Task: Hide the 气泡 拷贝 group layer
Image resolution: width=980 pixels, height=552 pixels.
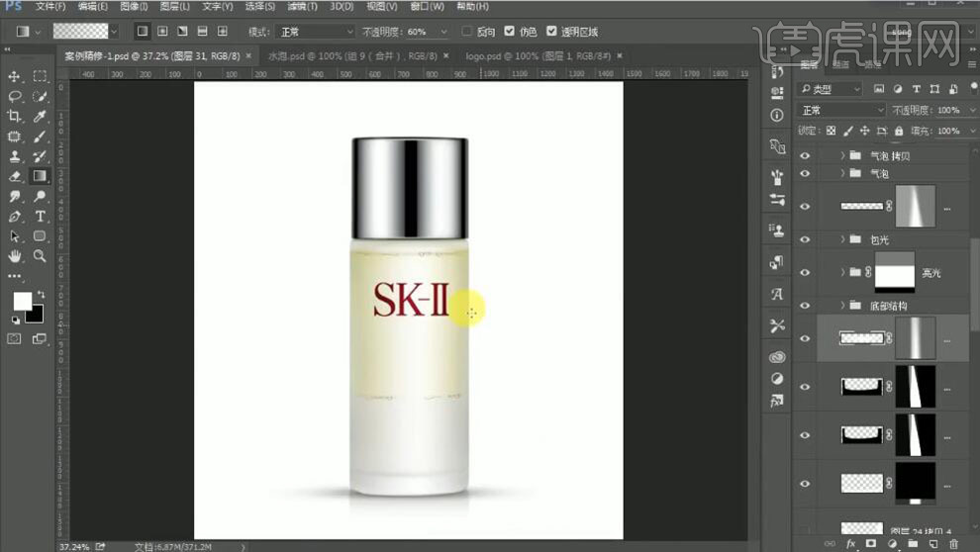Action: click(x=805, y=156)
